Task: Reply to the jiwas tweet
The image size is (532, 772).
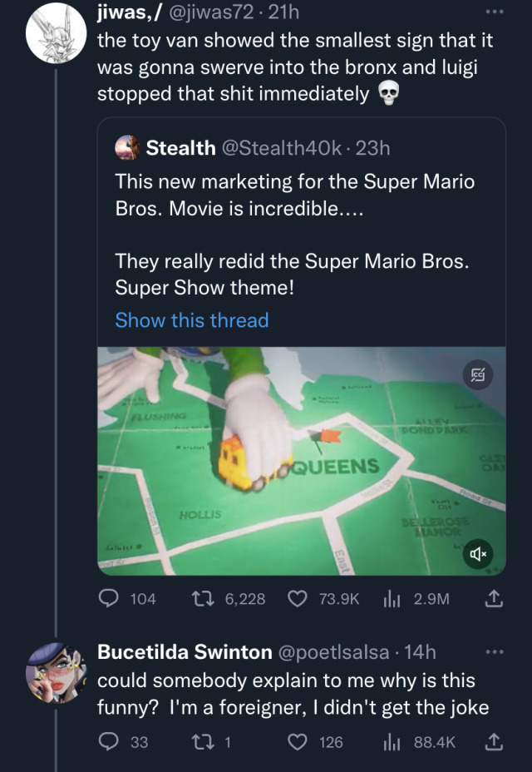Action: coord(109,597)
